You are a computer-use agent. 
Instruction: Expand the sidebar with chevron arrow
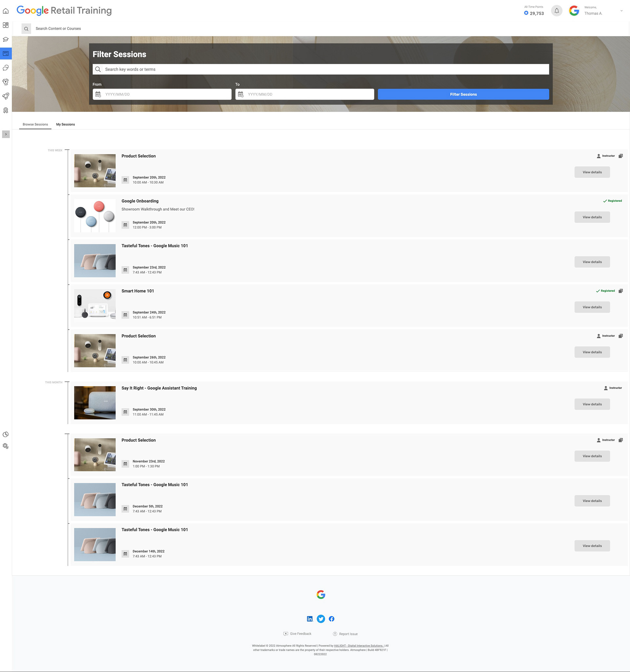tap(6, 134)
